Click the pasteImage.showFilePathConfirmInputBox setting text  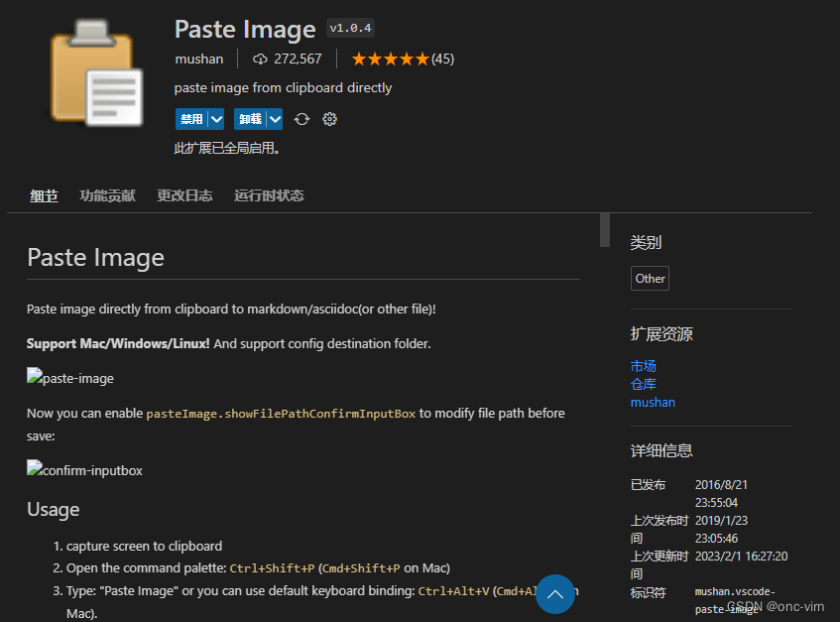click(x=281, y=414)
